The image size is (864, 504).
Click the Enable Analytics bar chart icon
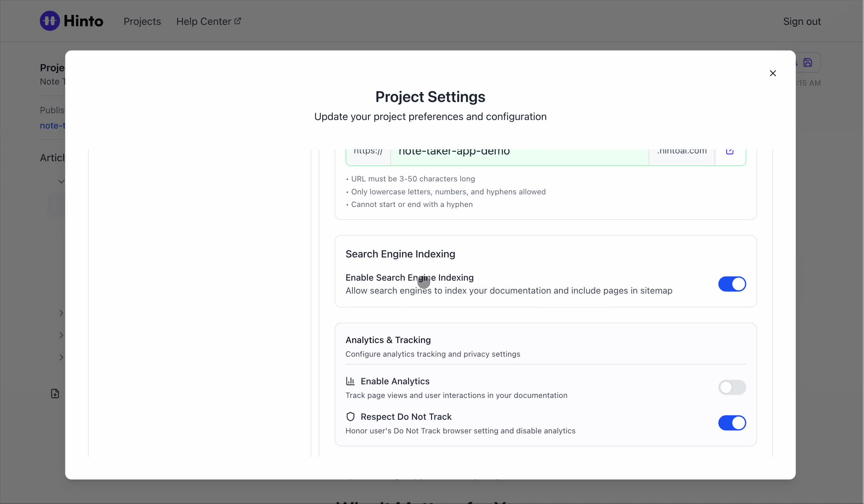tap(350, 381)
